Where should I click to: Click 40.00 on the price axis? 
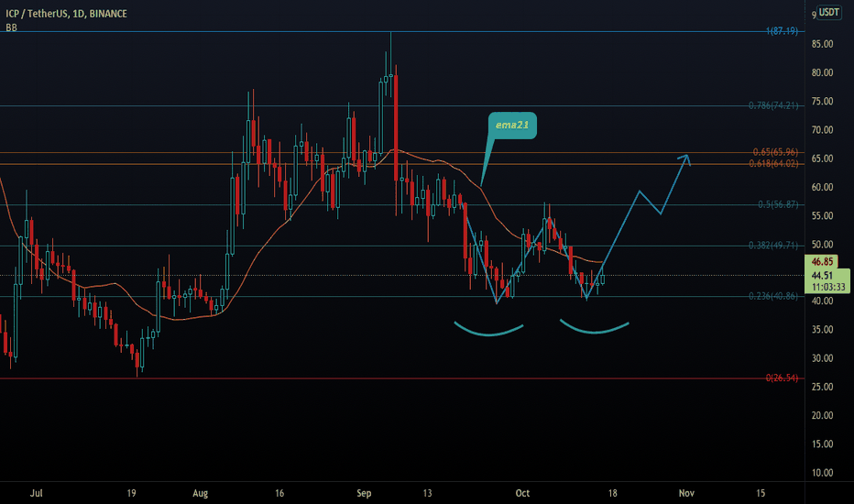point(822,301)
